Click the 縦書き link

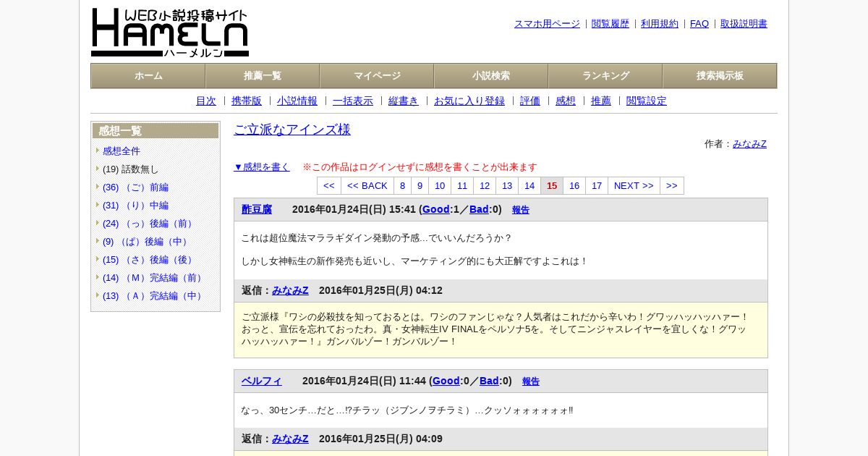pos(404,101)
